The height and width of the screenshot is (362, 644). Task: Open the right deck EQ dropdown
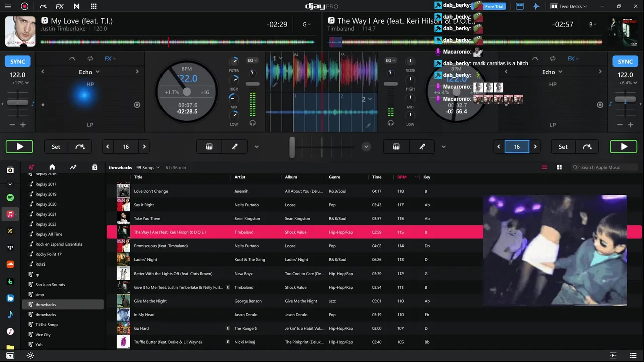click(x=391, y=60)
